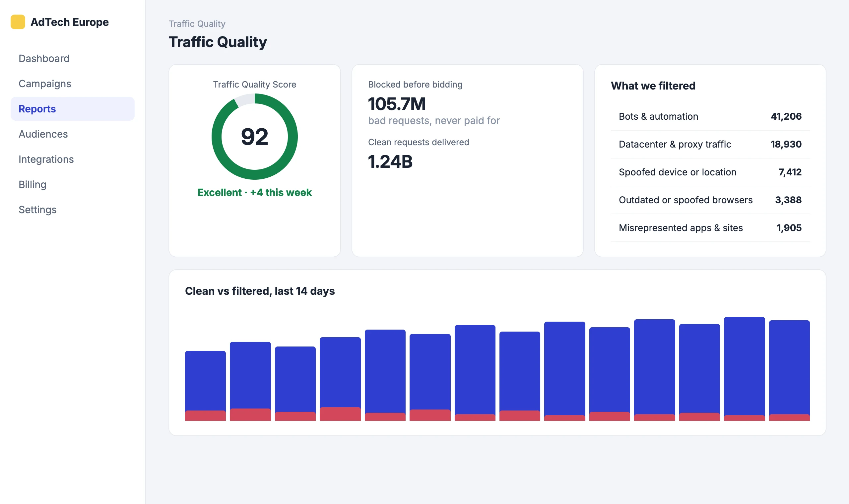The height and width of the screenshot is (504, 849).
Task: Click the 1.24B clean requests value
Action: pos(390,161)
